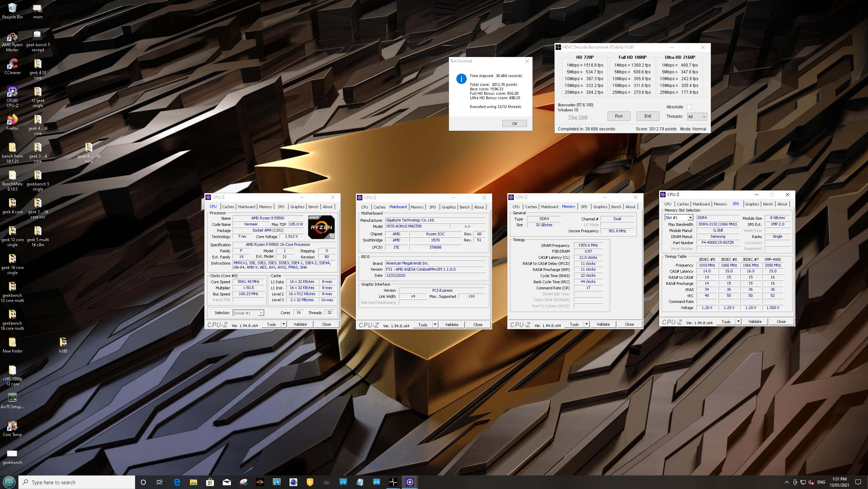Viewport: 868px width, 489px height.
Task: Launch CCleaner from the desktop
Action: (12, 66)
